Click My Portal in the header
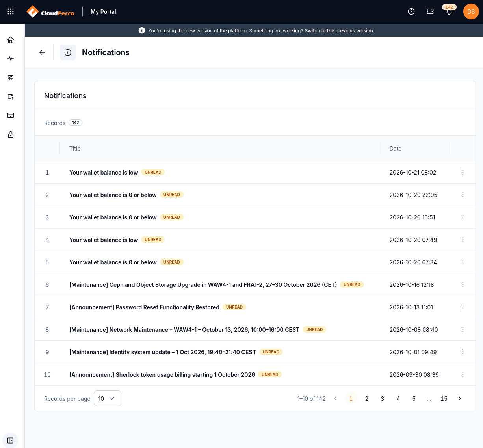483x448 pixels. tap(103, 12)
